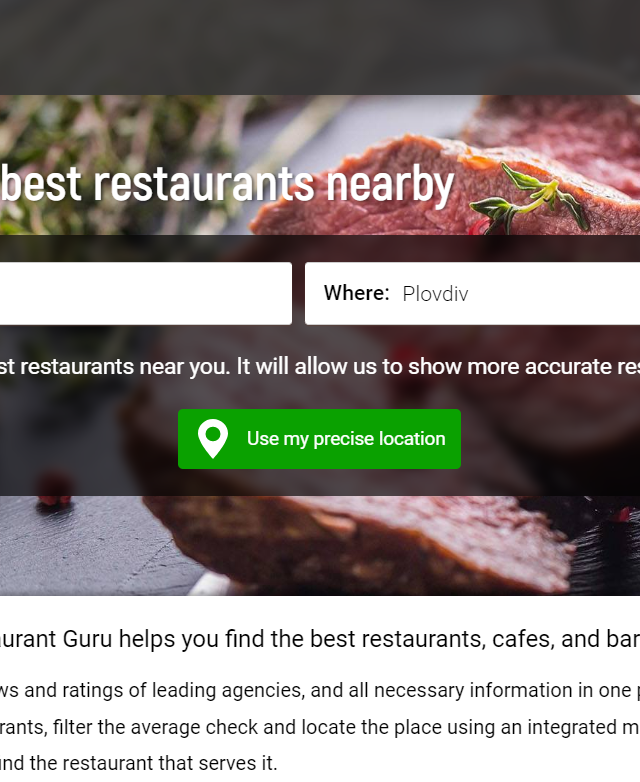Viewport: 640px width, 782px height.
Task: Click the 'best restaurants nearby' headline
Action: [227, 184]
